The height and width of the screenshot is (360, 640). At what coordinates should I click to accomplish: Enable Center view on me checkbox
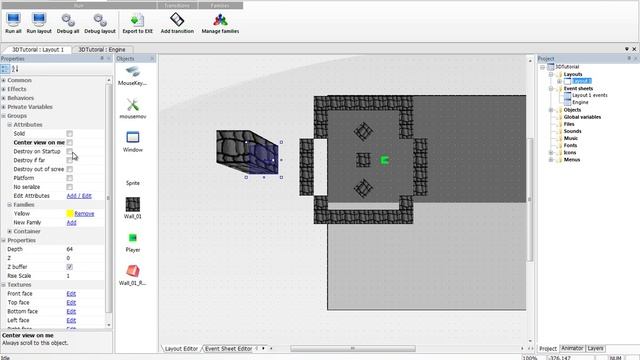point(69,142)
